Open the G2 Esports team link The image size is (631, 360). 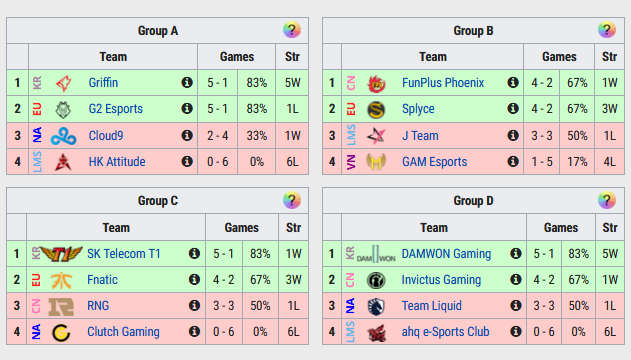pos(115,109)
